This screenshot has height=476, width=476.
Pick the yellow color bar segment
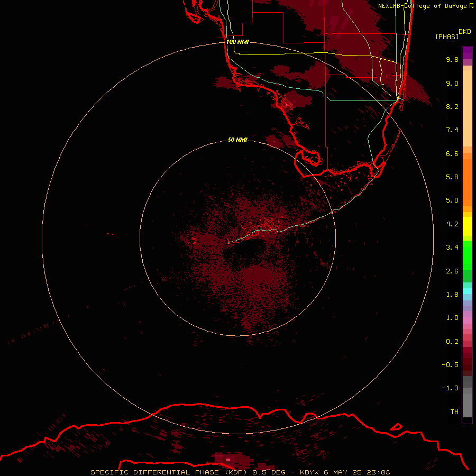pos(467,226)
